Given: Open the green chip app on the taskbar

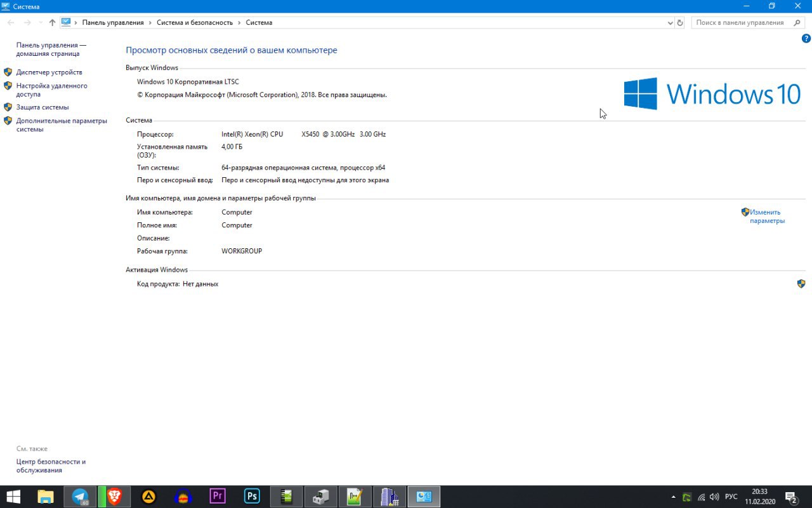Looking at the screenshot, I should pyautogui.click(x=286, y=496).
